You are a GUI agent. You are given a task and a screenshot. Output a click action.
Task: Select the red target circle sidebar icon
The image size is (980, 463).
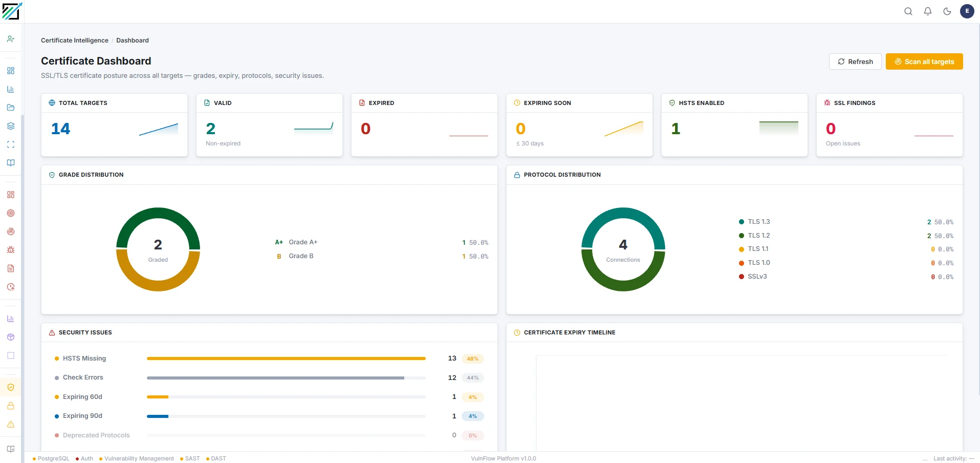(11, 213)
